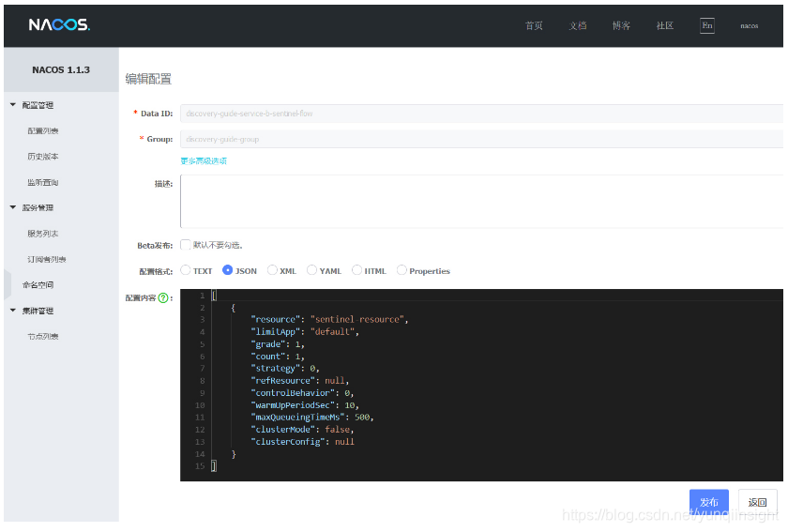Viewport: 788px width, 532px height.
Task: Select the JSON format radio button
Action: coord(227,270)
